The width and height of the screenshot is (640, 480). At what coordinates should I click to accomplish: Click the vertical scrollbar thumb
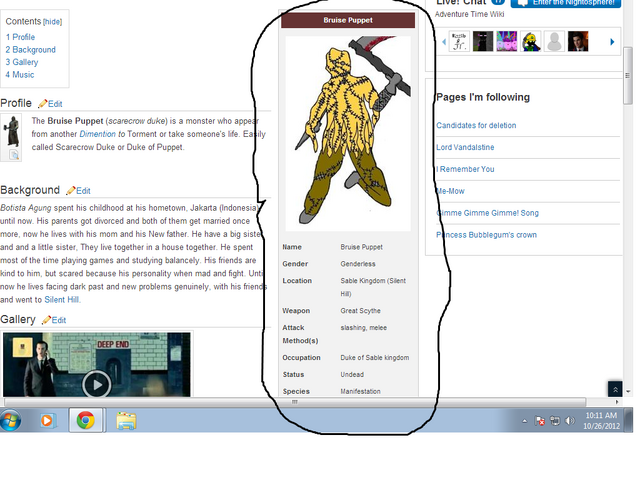click(x=627, y=76)
